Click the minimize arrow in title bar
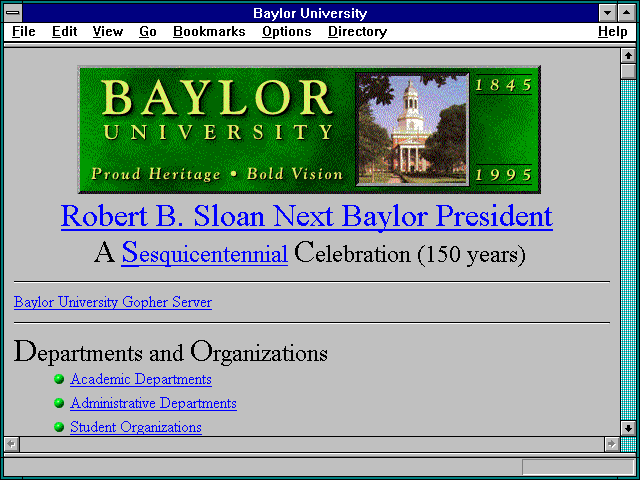 tap(607, 13)
